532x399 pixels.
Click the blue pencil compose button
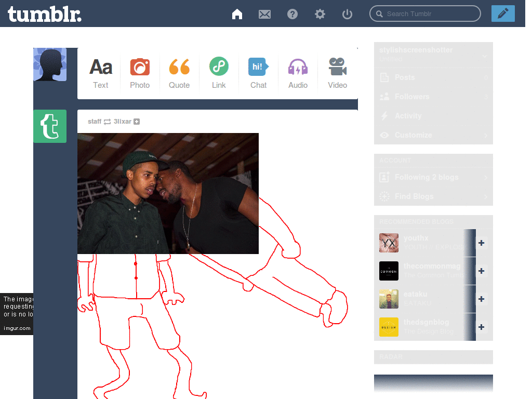click(502, 14)
